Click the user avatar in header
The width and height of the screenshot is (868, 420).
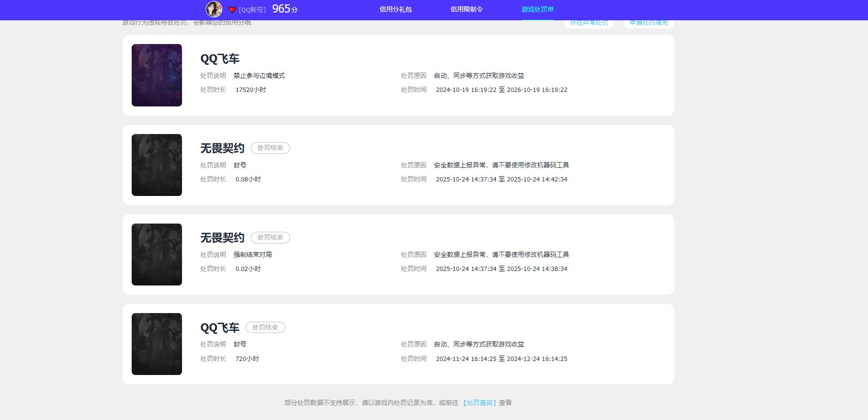tap(214, 9)
